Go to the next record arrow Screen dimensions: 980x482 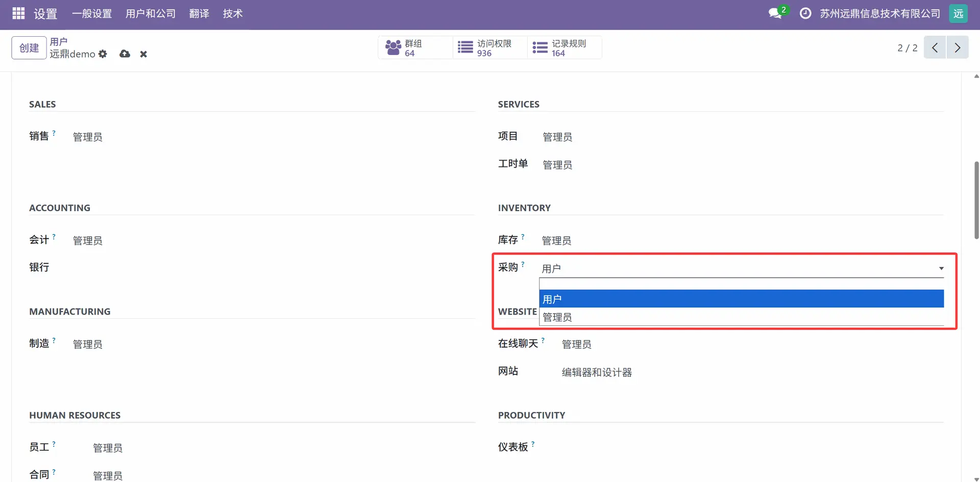click(958, 47)
